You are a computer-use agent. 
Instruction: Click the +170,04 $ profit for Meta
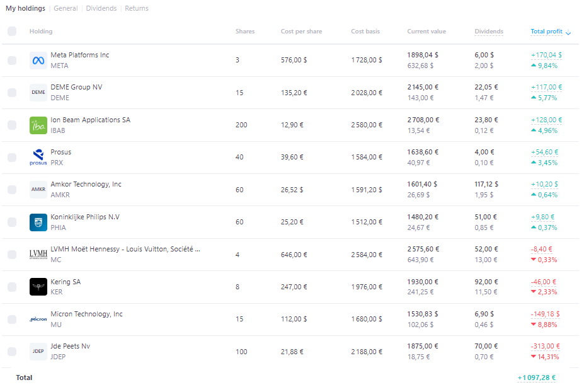coord(546,55)
